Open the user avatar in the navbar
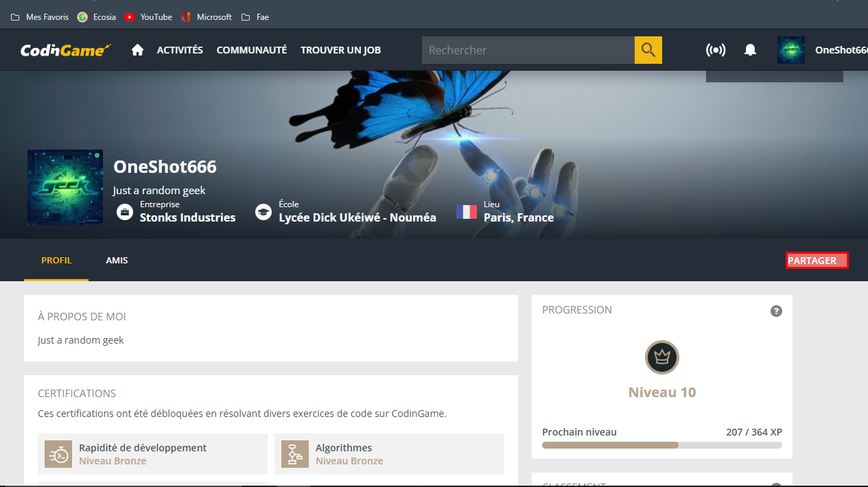Image resolution: width=868 pixels, height=487 pixels. click(791, 50)
